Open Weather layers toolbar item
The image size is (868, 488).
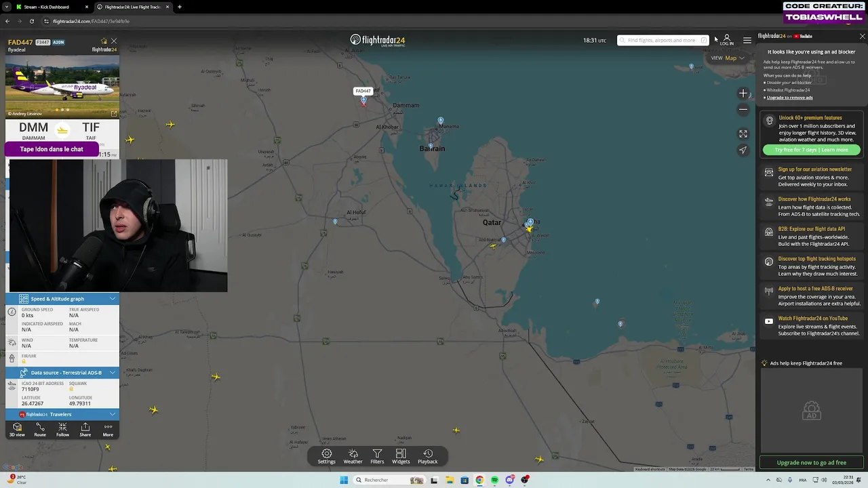point(353,456)
